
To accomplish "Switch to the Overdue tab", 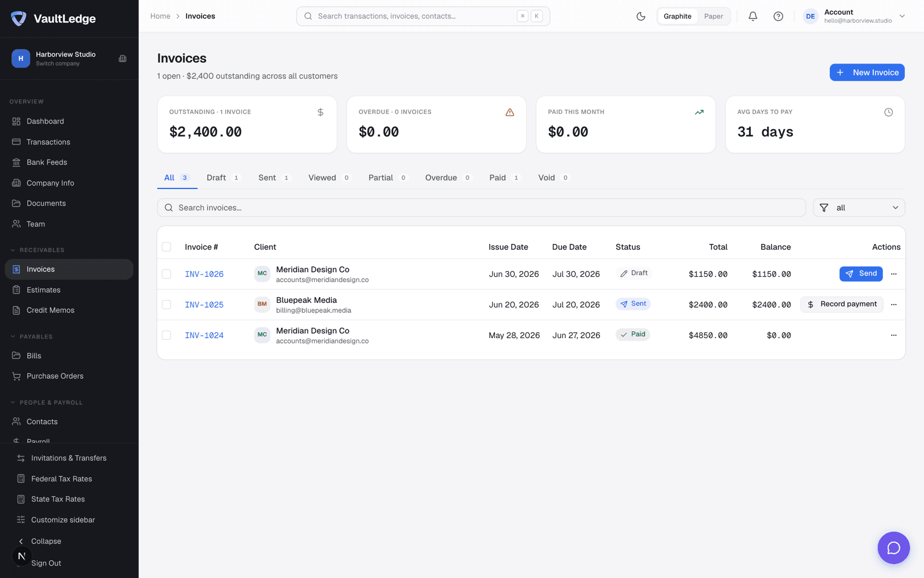I will click(448, 177).
